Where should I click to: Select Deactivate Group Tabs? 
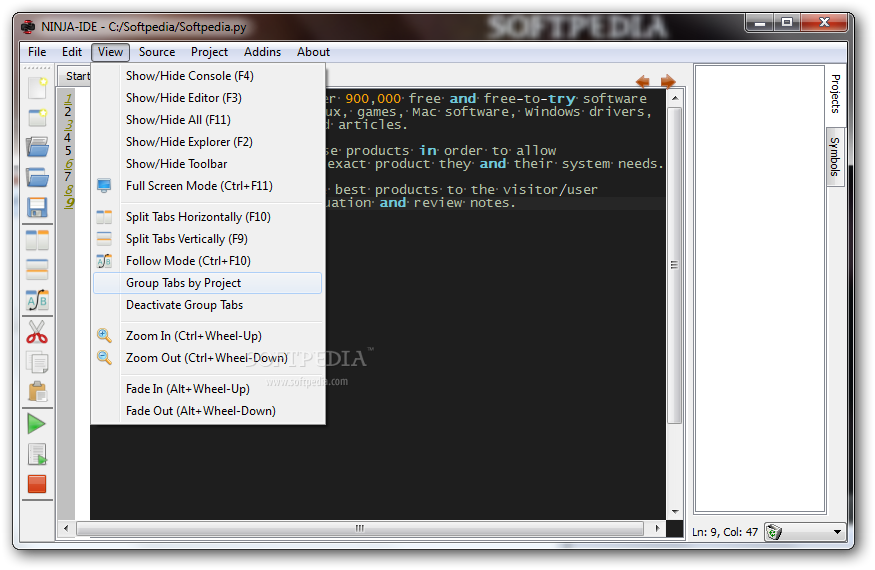click(x=208, y=305)
